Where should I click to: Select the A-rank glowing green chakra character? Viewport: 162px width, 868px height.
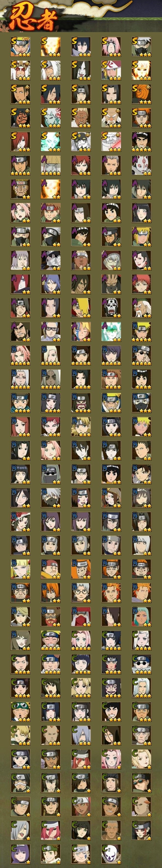coord(111,331)
